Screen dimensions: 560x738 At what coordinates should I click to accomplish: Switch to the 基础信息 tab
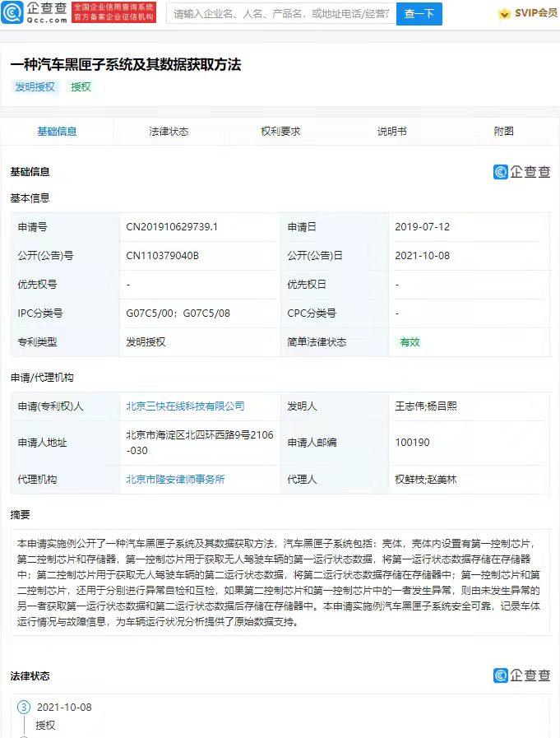pos(57,132)
